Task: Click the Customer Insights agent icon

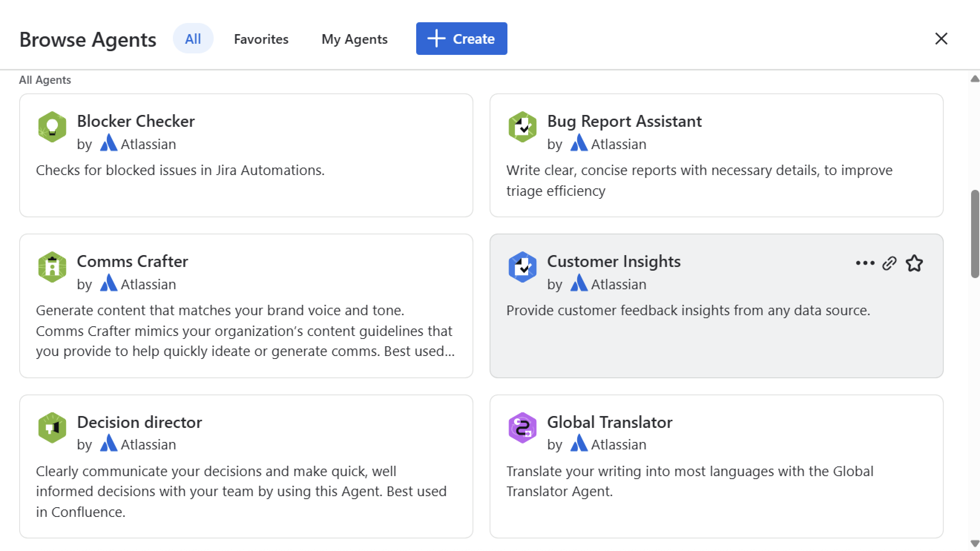Action: (x=522, y=267)
